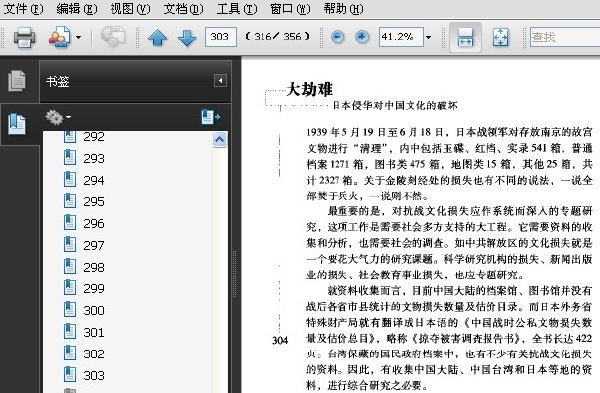Go to previous page with up arrow
This screenshot has width=600, height=393.
point(157,38)
